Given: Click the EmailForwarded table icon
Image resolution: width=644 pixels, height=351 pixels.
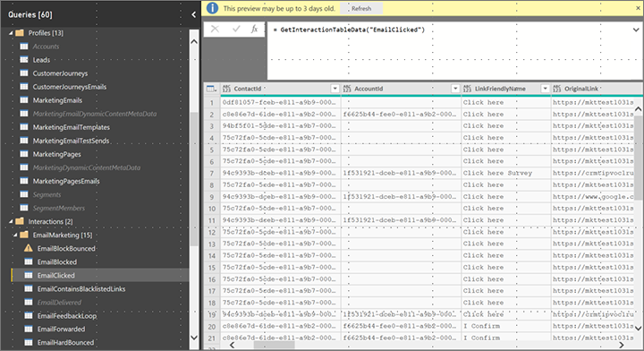Looking at the screenshot, I should click(29, 330).
